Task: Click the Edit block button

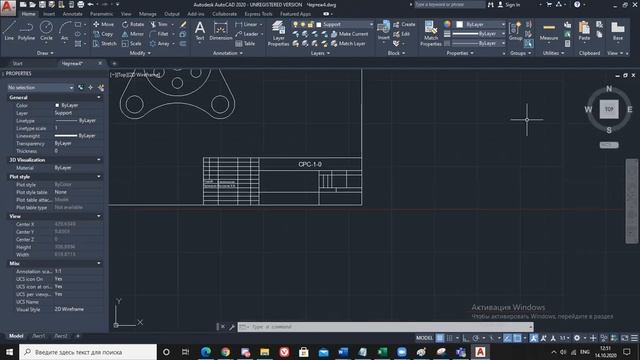Action: (401, 34)
